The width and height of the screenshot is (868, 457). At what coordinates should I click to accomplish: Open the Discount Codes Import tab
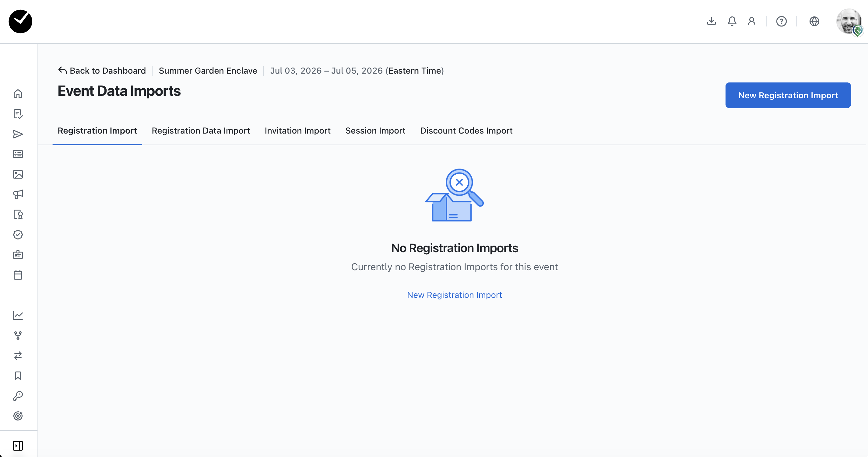coord(466,131)
